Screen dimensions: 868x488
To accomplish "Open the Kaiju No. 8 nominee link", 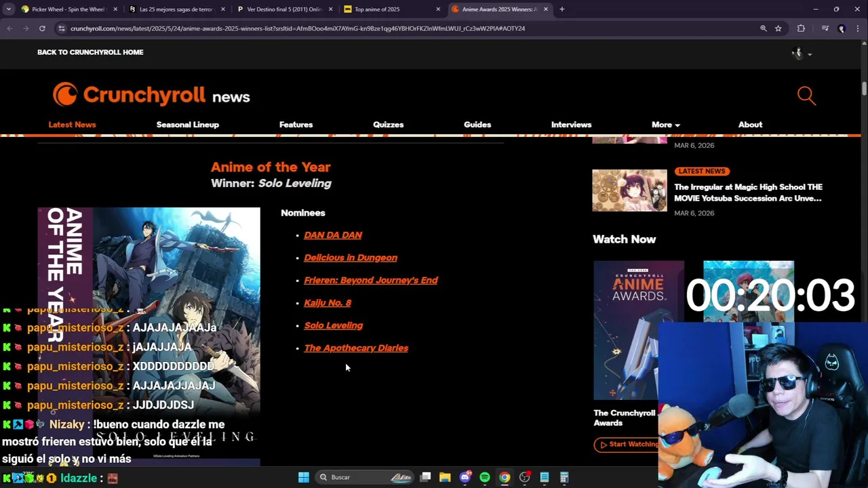I will (328, 303).
